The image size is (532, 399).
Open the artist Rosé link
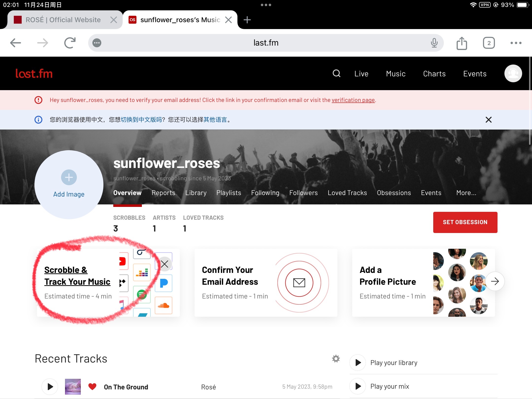209,387
